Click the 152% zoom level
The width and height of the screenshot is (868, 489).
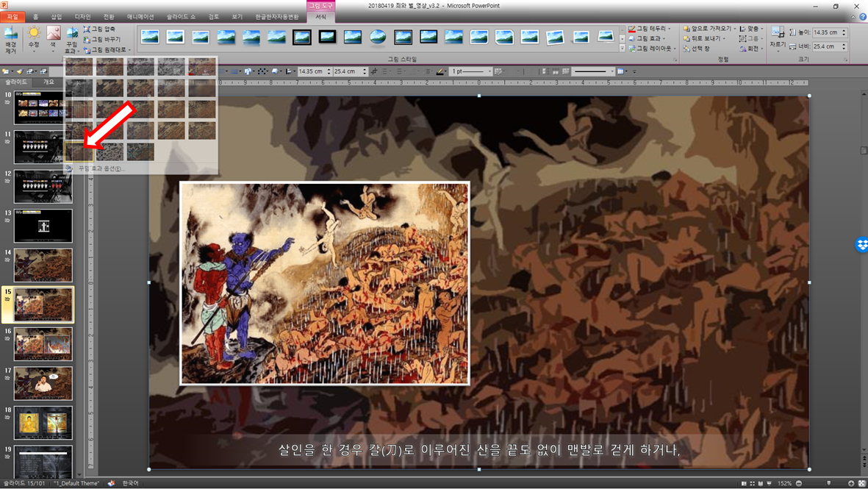point(784,483)
